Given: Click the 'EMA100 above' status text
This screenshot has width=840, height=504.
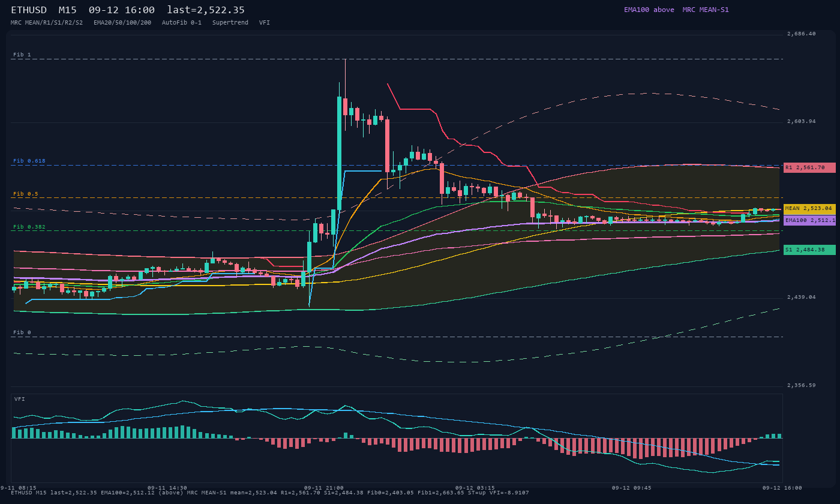Looking at the screenshot, I should (x=649, y=10).
